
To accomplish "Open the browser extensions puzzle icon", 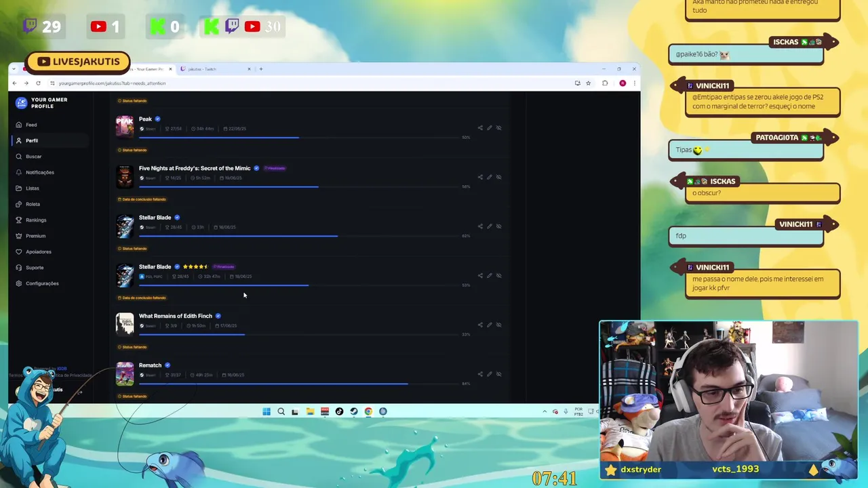I will [x=605, y=83].
